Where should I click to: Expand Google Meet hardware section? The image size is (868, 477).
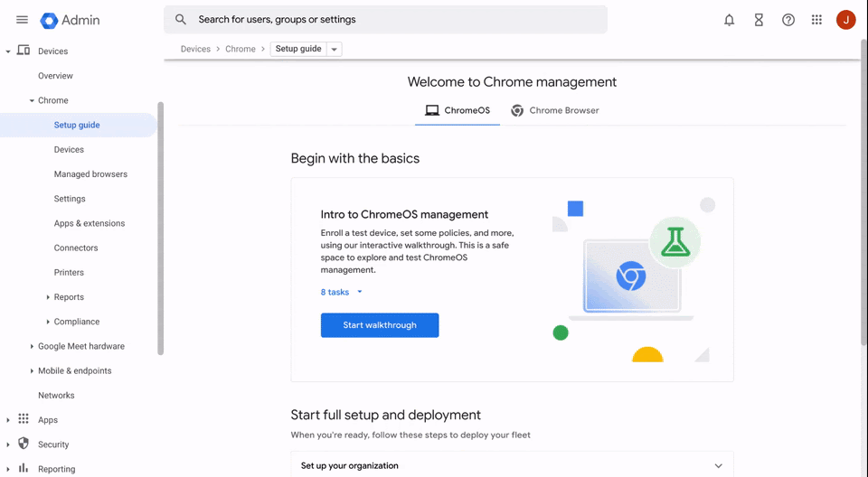[x=32, y=346]
